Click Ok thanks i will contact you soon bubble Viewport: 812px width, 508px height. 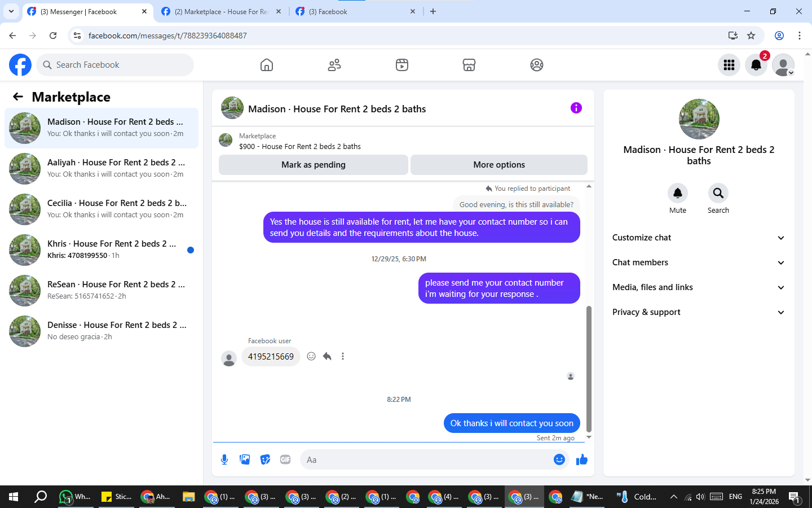(x=511, y=423)
